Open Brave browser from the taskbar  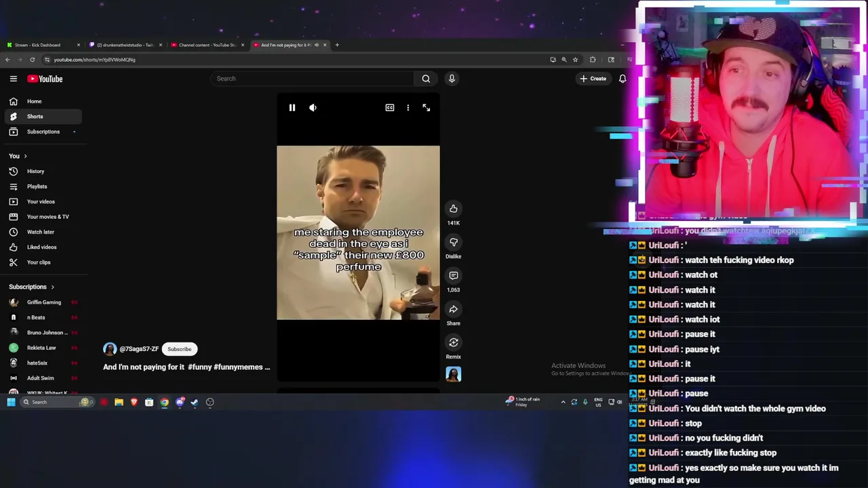click(134, 402)
